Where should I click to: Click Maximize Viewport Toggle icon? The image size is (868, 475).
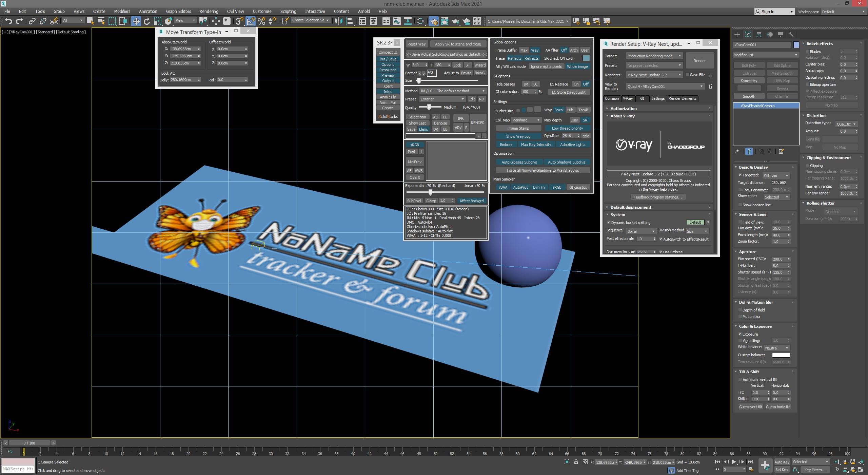click(x=861, y=470)
